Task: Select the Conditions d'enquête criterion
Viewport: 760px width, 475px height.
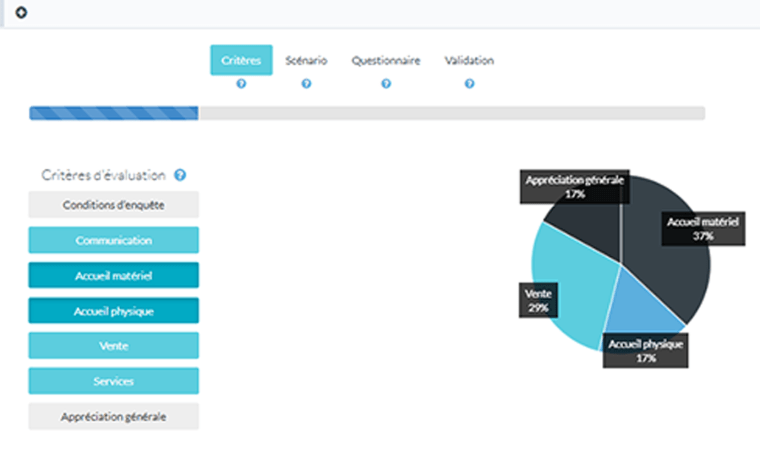Action: [113, 205]
